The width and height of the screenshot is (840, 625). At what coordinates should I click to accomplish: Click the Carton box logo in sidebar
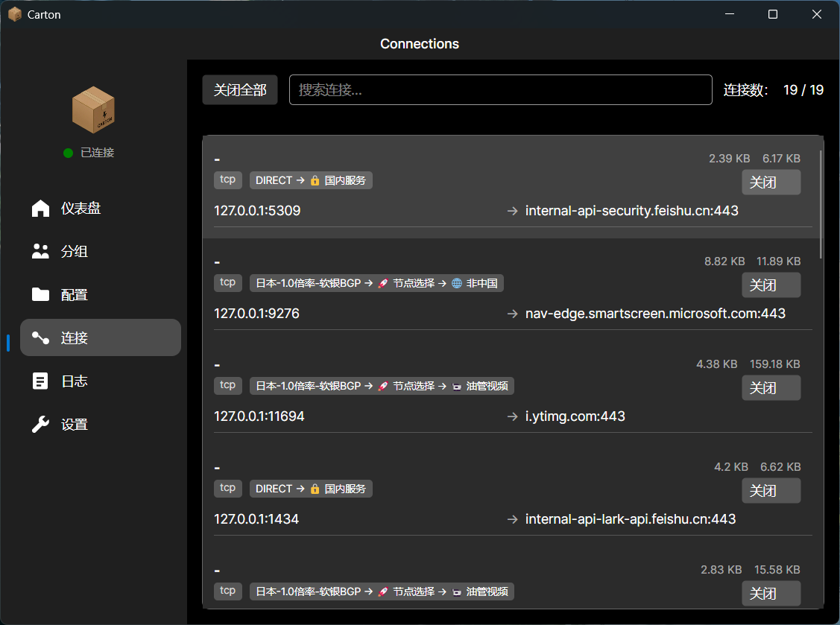(x=93, y=110)
